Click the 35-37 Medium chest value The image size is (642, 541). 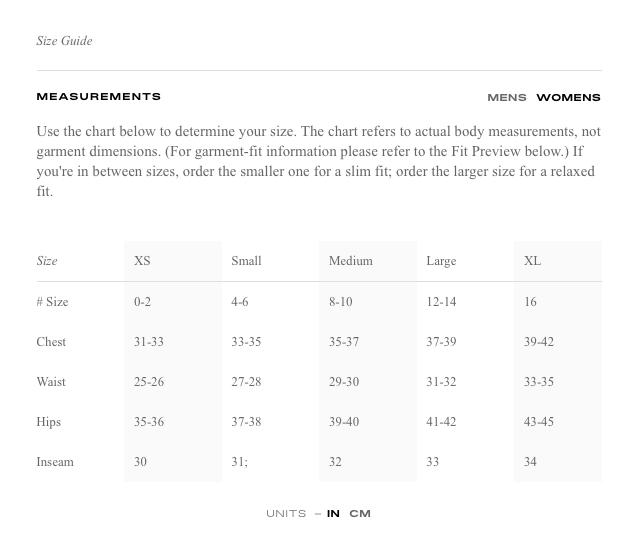click(344, 342)
